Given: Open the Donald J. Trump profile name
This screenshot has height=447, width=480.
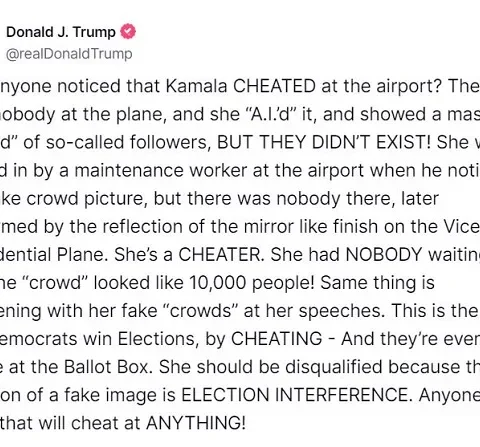Looking at the screenshot, I should [61, 32].
